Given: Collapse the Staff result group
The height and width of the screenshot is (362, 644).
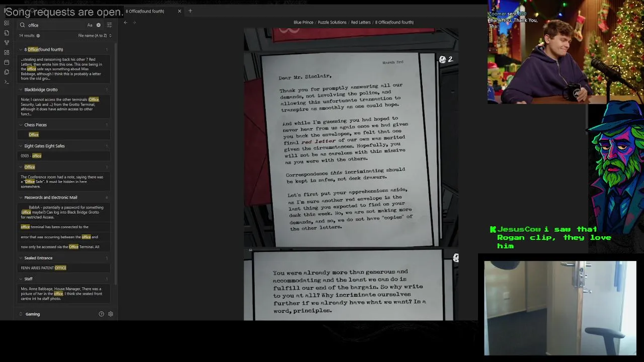Looking at the screenshot, I should (x=21, y=279).
